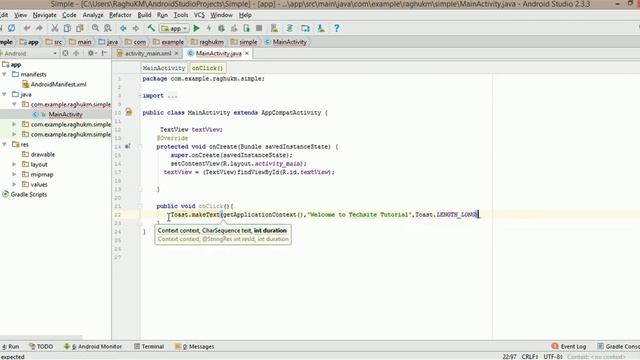Open the Terminal tool window
Image resolution: width=640 pixels, height=360 pixels.
[x=149, y=347]
